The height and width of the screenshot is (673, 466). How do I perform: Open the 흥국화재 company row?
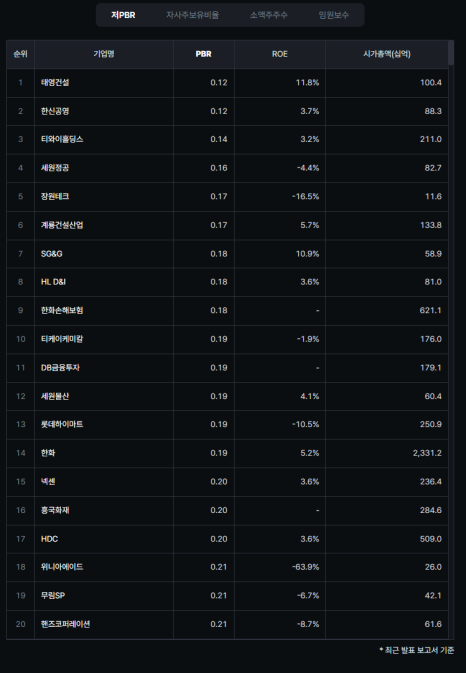pos(227,510)
